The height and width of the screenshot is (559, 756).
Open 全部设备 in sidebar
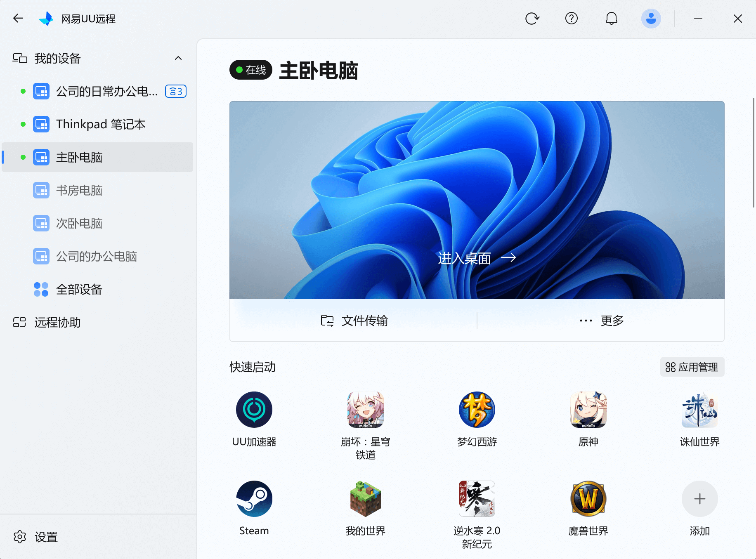coord(79,289)
